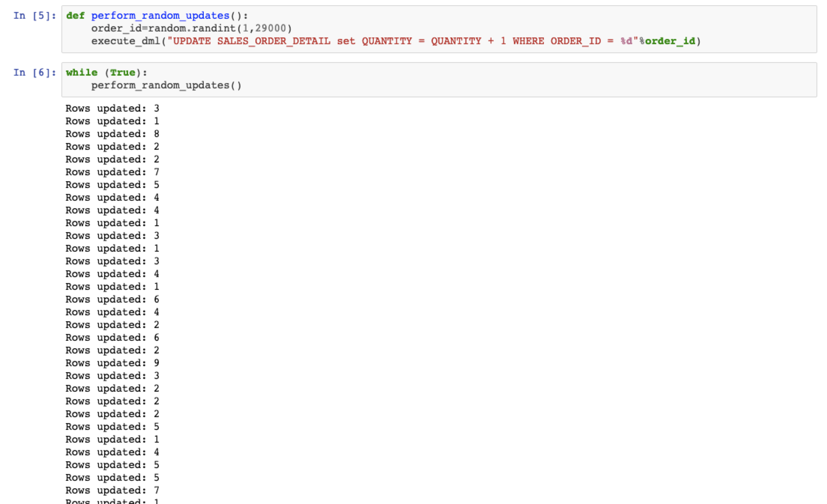This screenshot has width=827, height=504.
Task: Click the first 'Rows updated: 3' output line
Action: (112, 109)
